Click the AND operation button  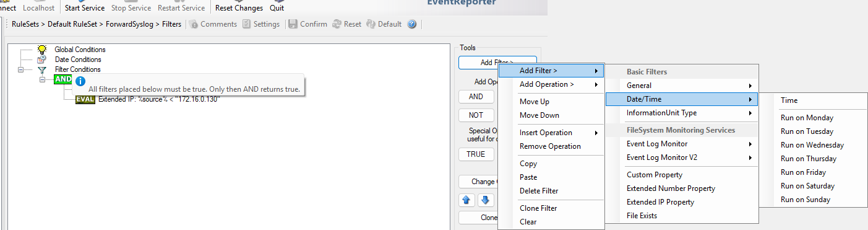point(476,97)
